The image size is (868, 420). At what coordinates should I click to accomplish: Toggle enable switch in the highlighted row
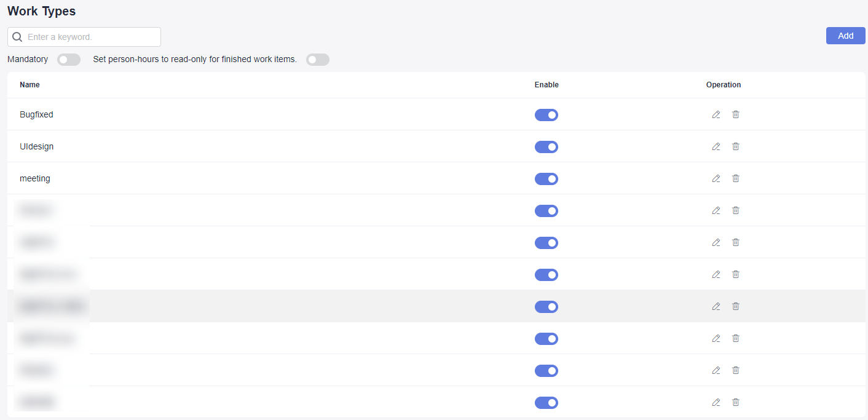pos(546,307)
